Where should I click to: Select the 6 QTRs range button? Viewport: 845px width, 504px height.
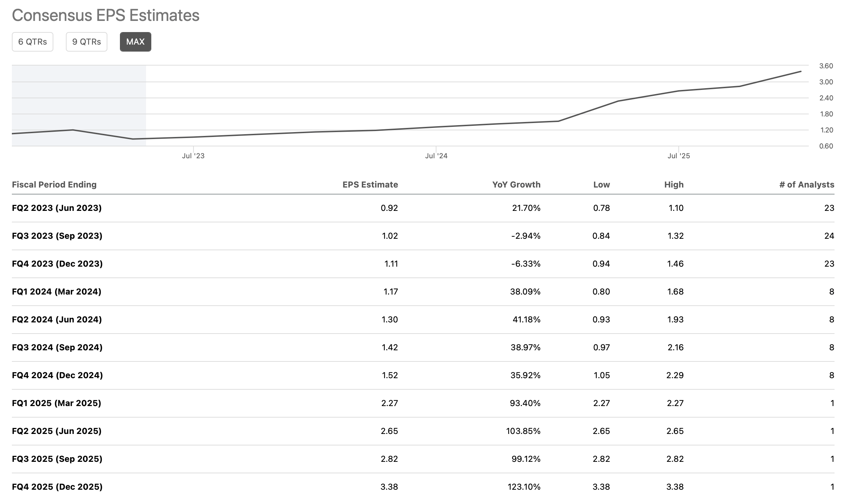pyautogui.click(x=32, y=42)
